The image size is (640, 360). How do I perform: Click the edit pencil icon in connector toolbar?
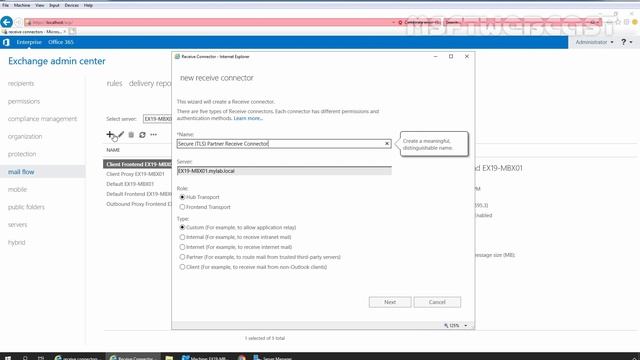click(120, 134)
